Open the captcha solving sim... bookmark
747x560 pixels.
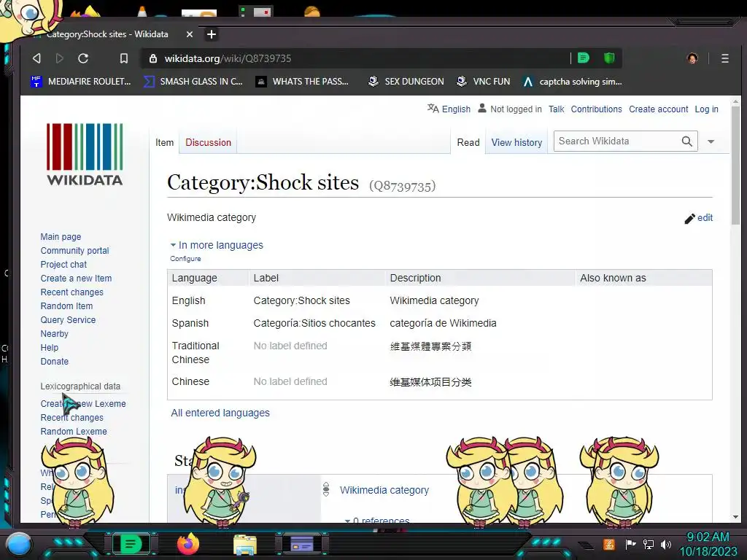pos(572,82)
